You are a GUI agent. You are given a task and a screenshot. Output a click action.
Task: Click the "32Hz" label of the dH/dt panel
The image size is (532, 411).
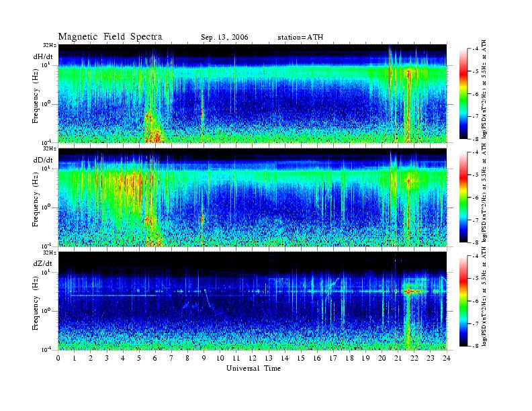coord(50,45)
